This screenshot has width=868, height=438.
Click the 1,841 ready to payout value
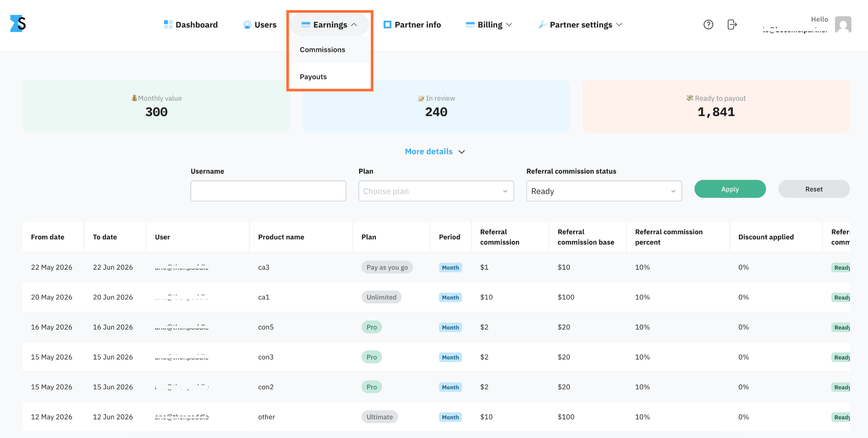716,112
